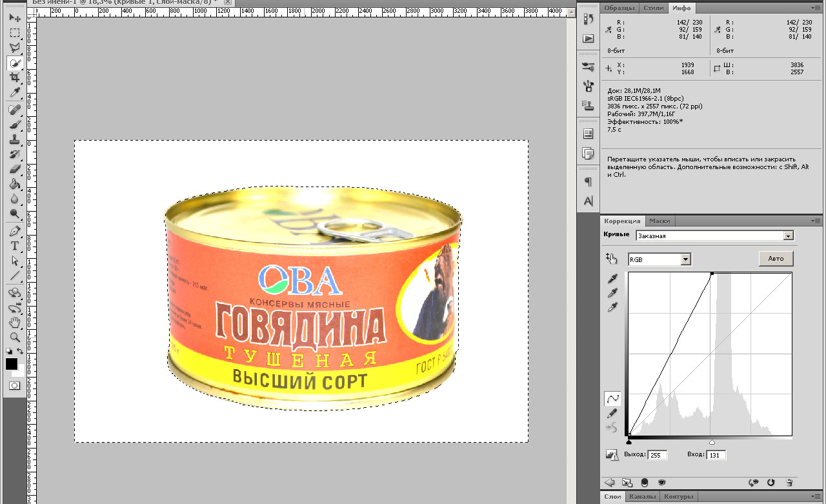Click the Авто button
This screenshot has width=826, height=504.
(x=776, y=259)
